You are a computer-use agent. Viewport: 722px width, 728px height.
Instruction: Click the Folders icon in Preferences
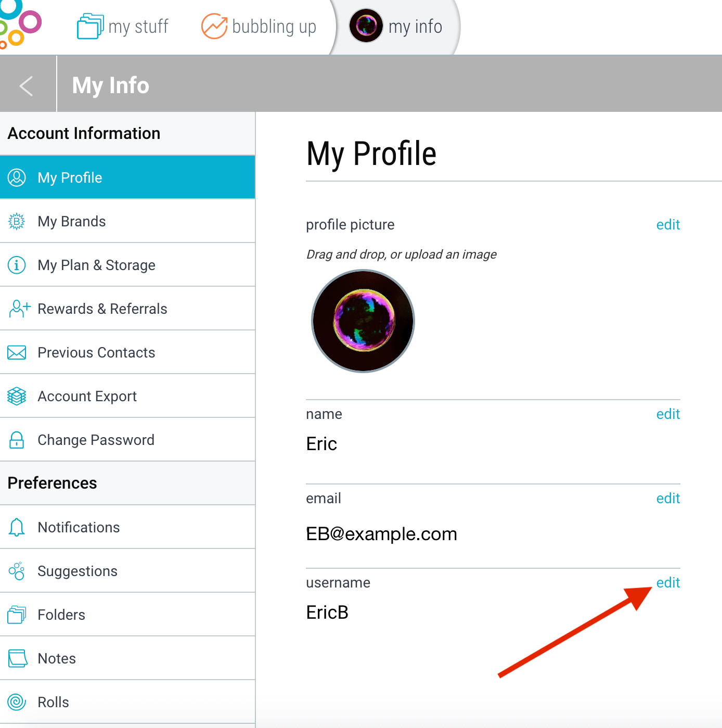[17, 615]
